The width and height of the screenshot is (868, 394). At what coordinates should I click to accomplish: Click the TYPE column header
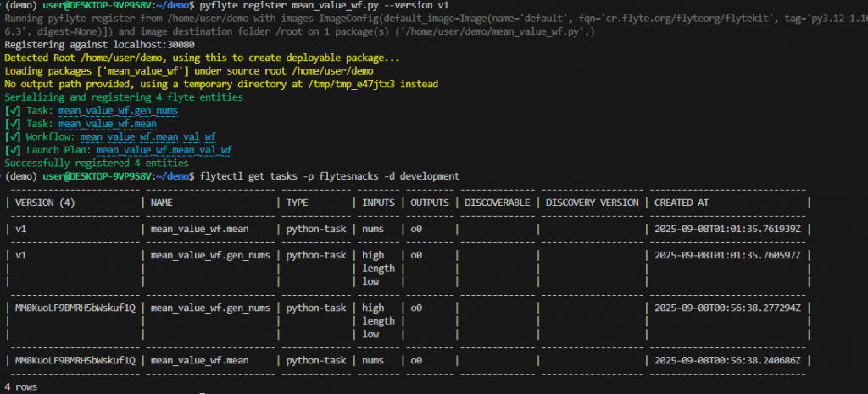(x=298, y=203)
